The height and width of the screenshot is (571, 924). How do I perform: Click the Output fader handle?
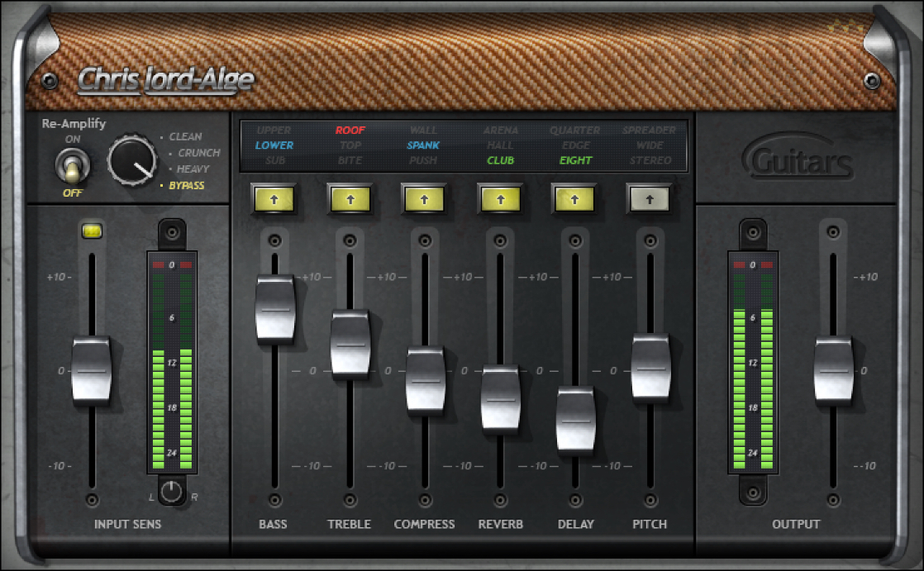pyautogui.click(x=833, y=370)
